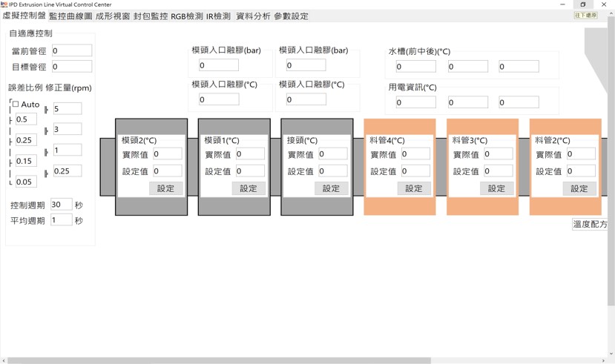Open the 資料分析 tab
This screenshot has height=364, width=615.
pos(253,16)
